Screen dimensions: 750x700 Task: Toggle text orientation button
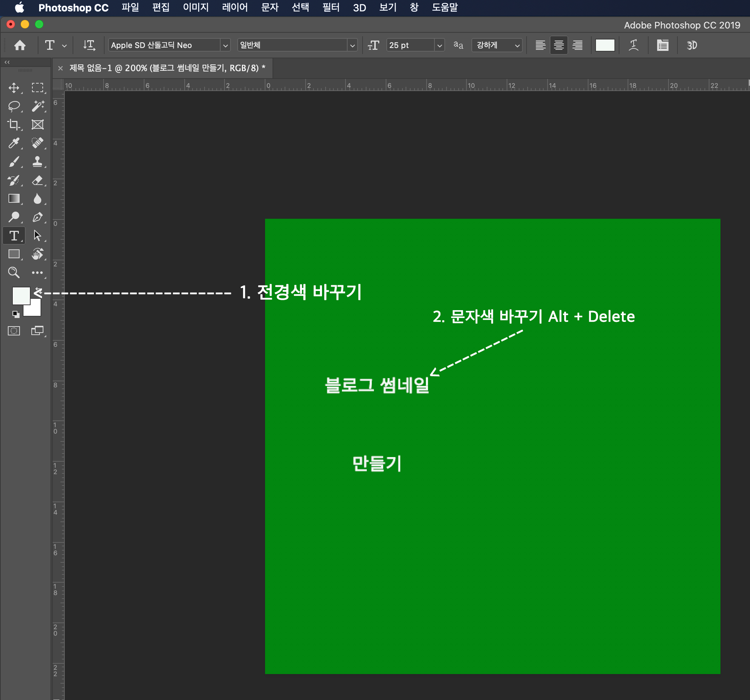(x=89, y=45)
